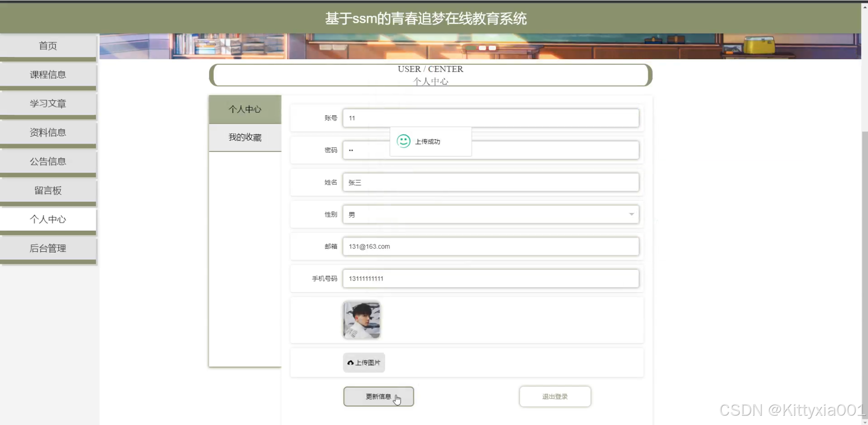This screenshot has width=868, height=425.
Task: Open 资料信息 in the sidebar
Action: [48, 132]
